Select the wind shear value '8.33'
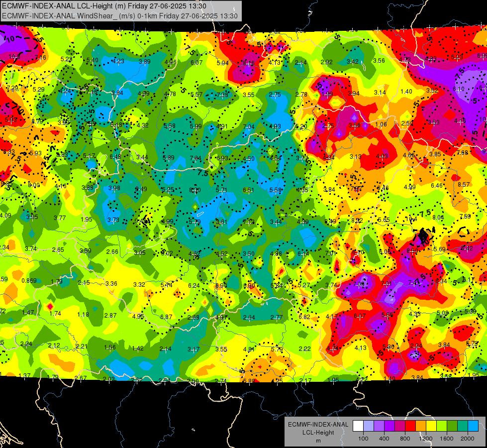This screenshot has height=448, width=487. pyautogui.click(x=9, y=152)
